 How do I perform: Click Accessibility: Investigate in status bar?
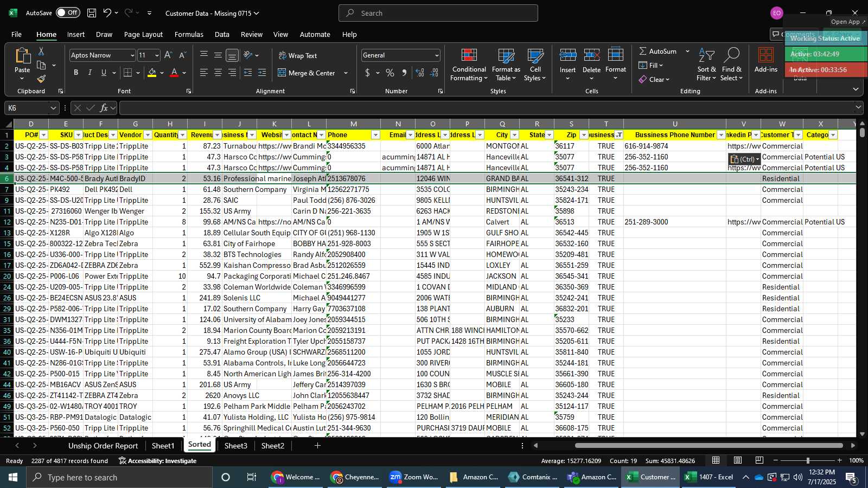point(157,461)
